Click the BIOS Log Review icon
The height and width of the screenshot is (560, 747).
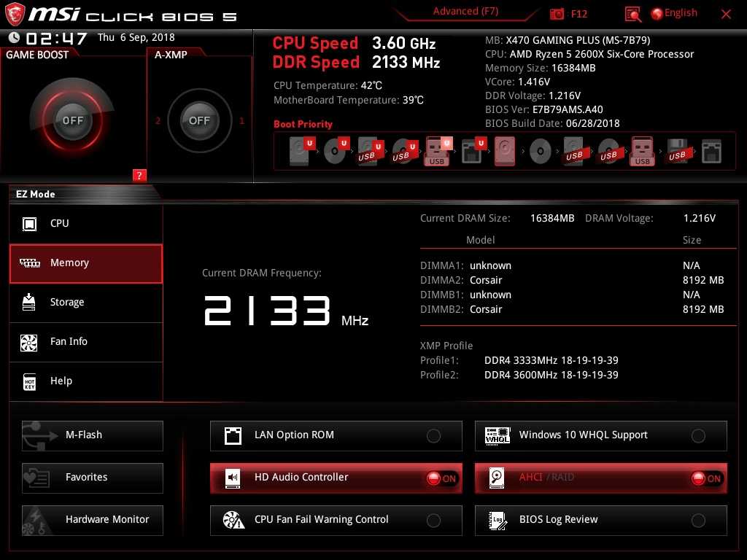(498, 520)
